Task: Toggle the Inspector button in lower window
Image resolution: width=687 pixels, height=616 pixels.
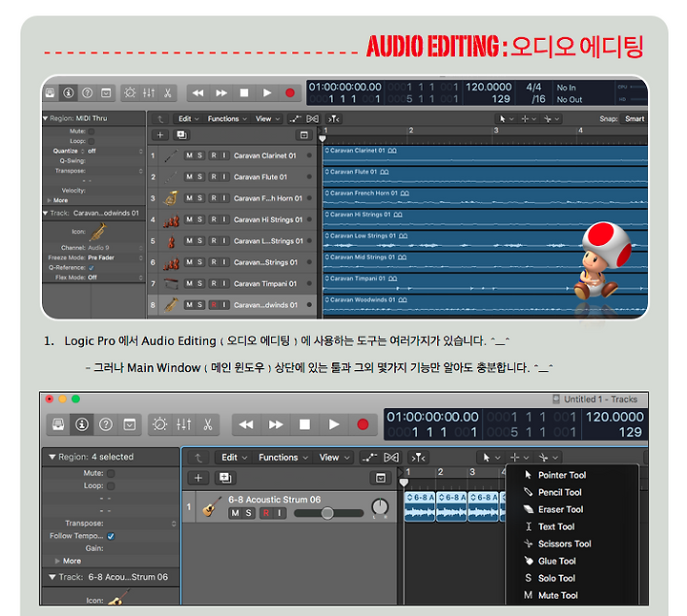Action: [x=82, y=424]
